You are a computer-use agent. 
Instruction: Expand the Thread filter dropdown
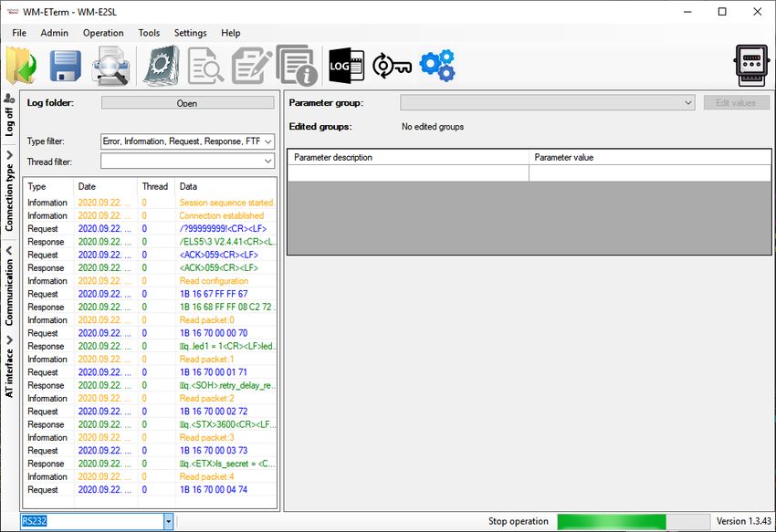[x=267, y=161]
